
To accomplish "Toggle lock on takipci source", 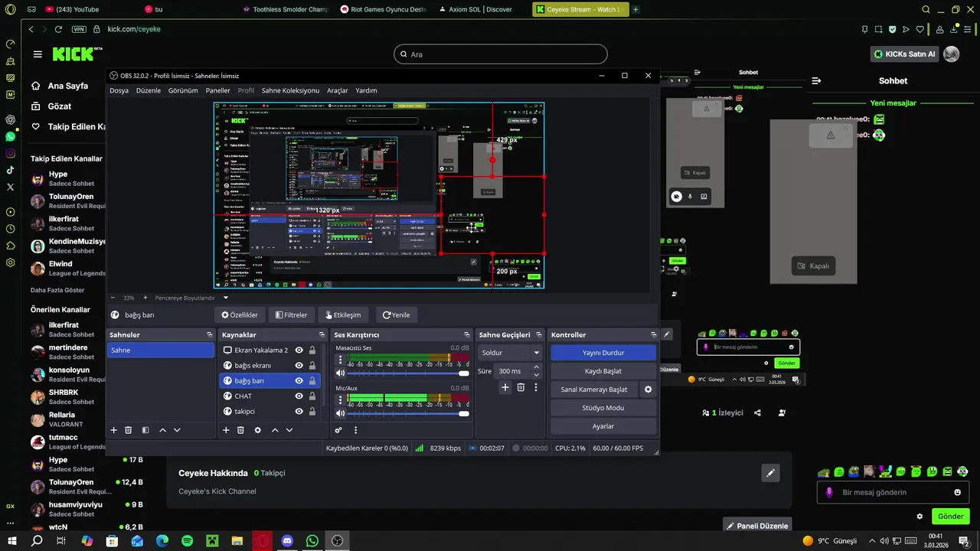I will tap(312, 411).
